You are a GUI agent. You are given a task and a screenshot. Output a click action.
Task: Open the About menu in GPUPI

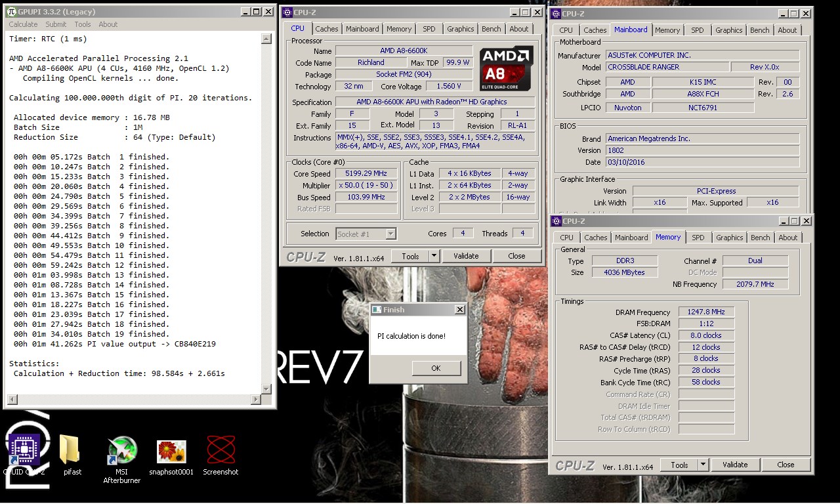tap(108, 24)
